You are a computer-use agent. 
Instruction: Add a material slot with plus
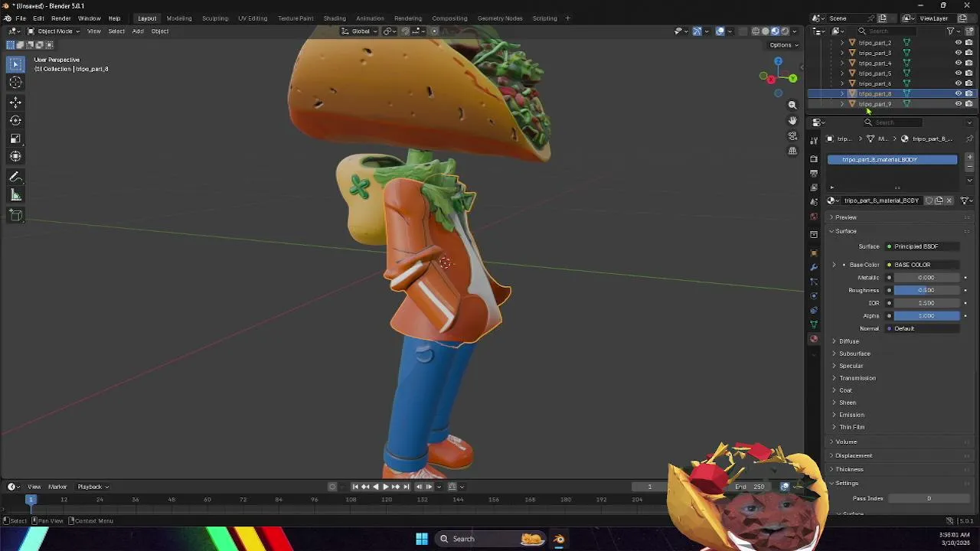970,157
